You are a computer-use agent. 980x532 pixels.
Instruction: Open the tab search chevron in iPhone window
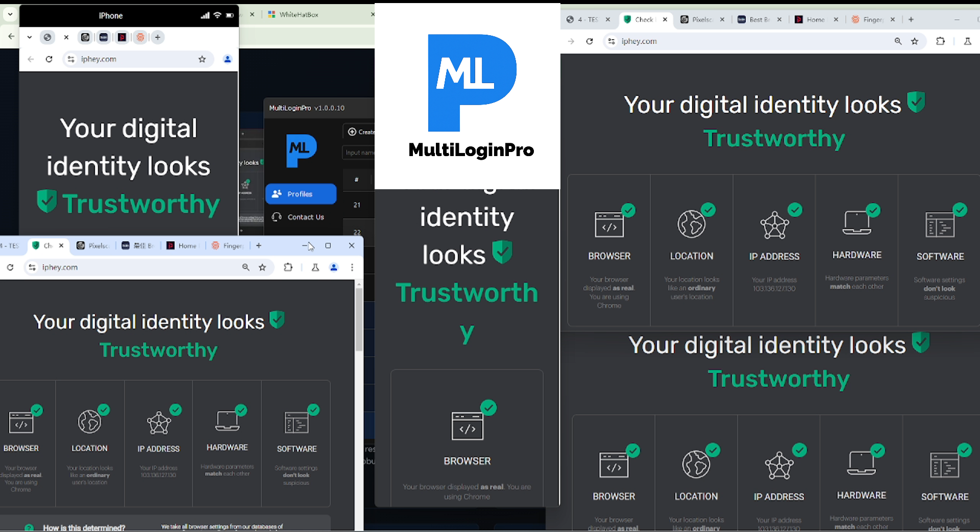pyautogui.click(x=30, y=37)
